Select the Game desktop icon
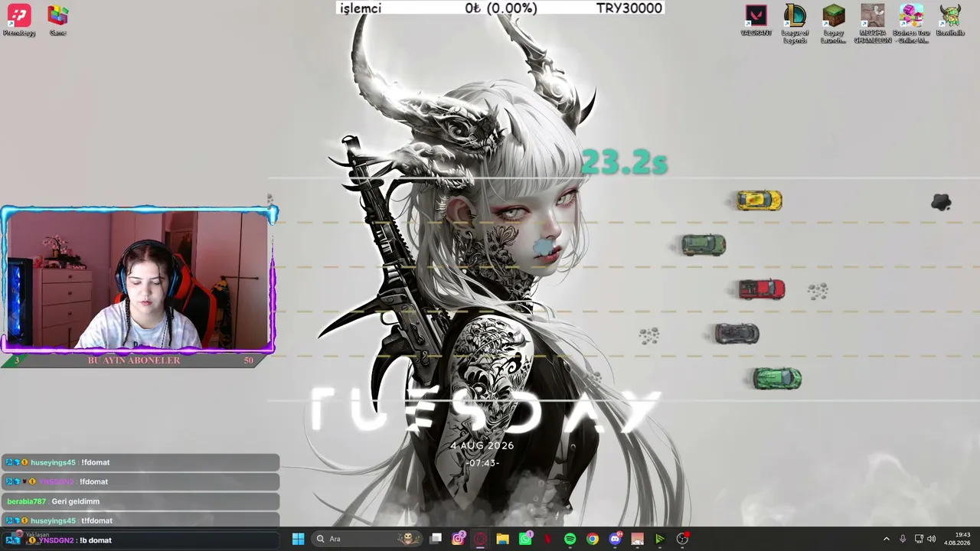This screenshot has width=980, height=551. pos(57,21)
